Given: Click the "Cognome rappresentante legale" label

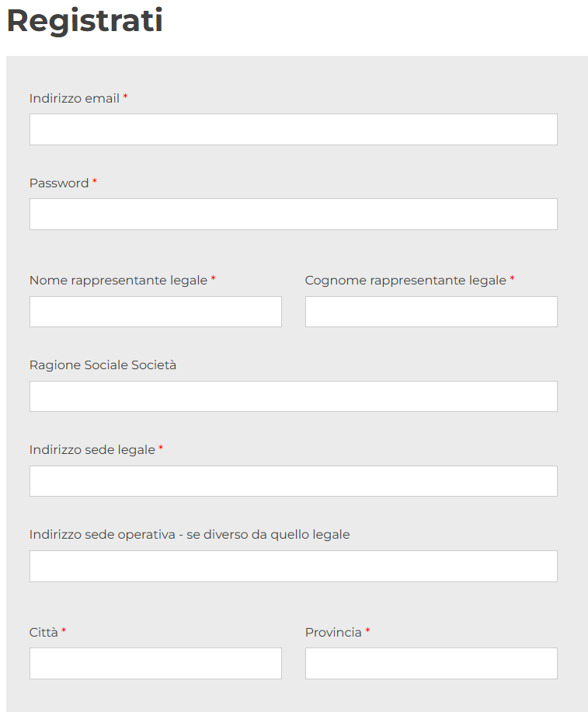Looking at the screenshot, I should point(405,281).
